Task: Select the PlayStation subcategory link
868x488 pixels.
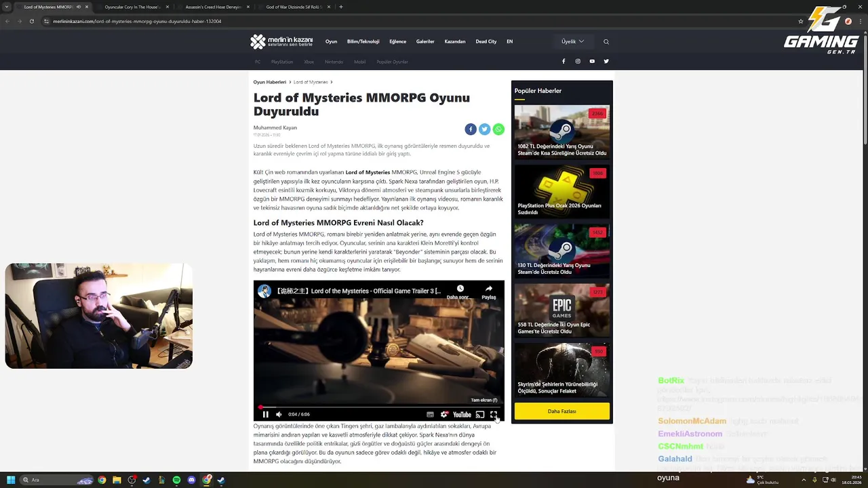Action: [x=282, y=62]
